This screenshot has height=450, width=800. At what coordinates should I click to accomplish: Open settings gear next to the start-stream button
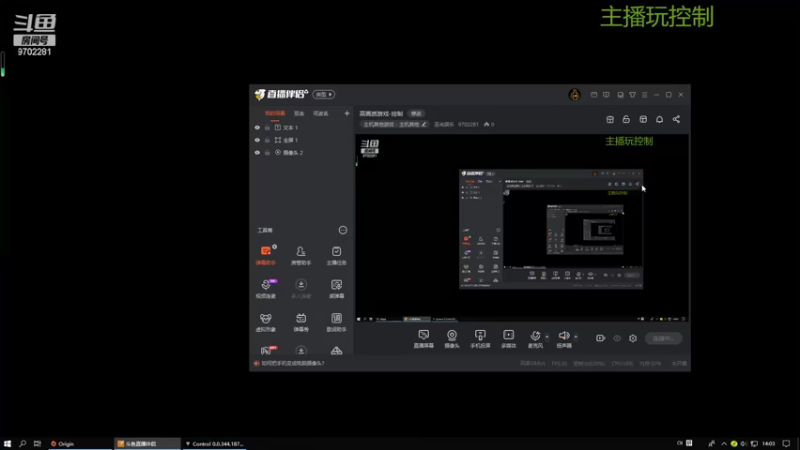coord(633,338)
